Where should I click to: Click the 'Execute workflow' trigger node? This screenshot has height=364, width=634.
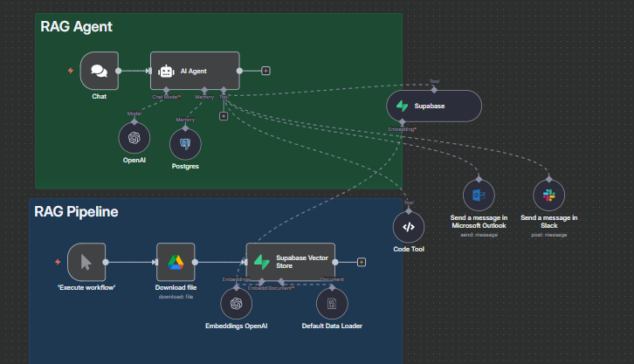(86, 261)
